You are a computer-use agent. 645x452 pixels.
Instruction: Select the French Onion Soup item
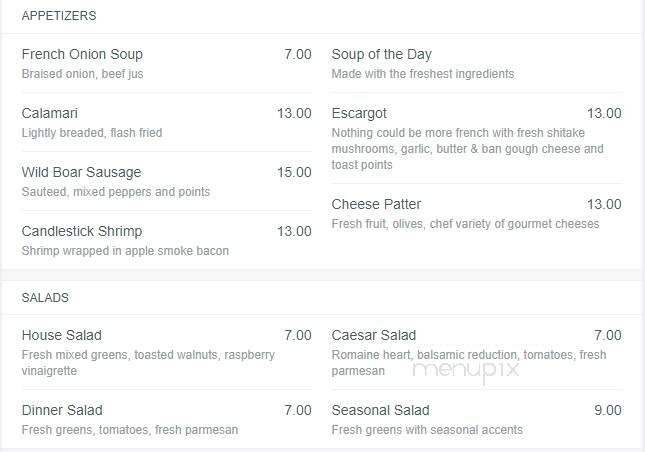(82, 54)
